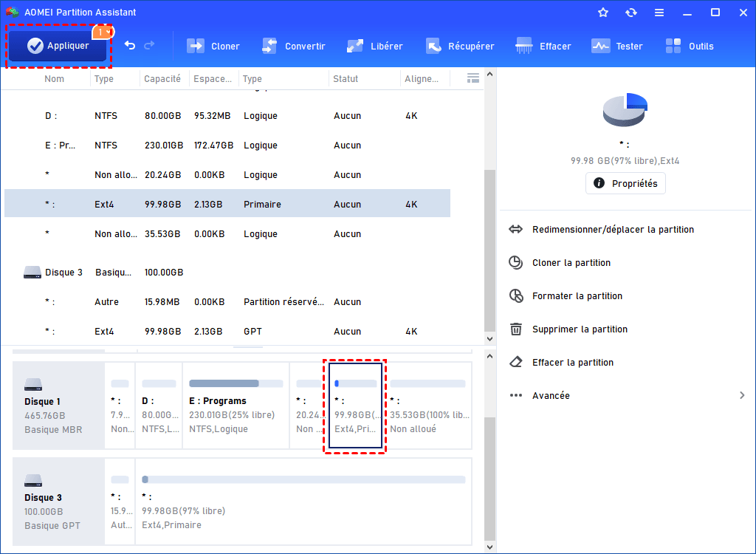Open the Outils menu
The height and width of the screenshot is (554, 756).
coord(690,47)
